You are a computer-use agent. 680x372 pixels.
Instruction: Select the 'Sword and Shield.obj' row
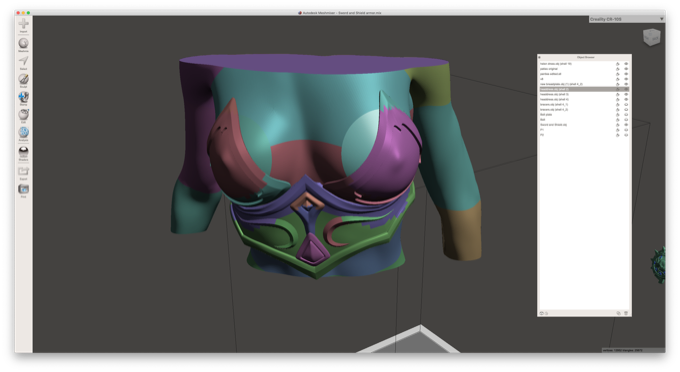click(584, 125)
